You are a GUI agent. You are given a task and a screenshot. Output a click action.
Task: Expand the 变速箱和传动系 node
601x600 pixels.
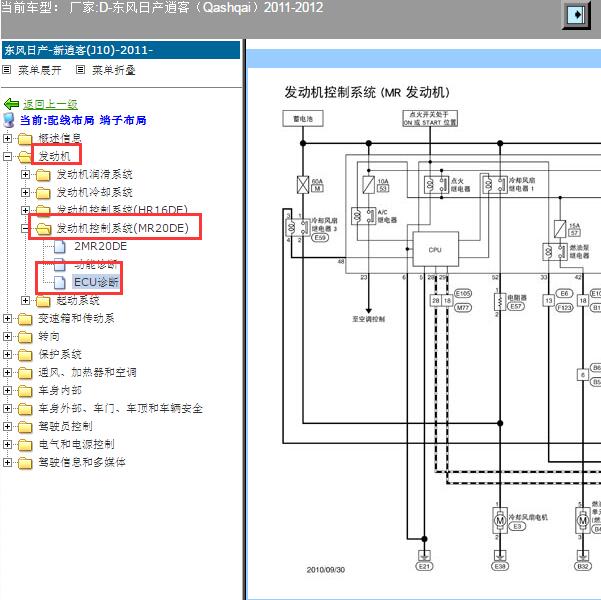point(7,318)
